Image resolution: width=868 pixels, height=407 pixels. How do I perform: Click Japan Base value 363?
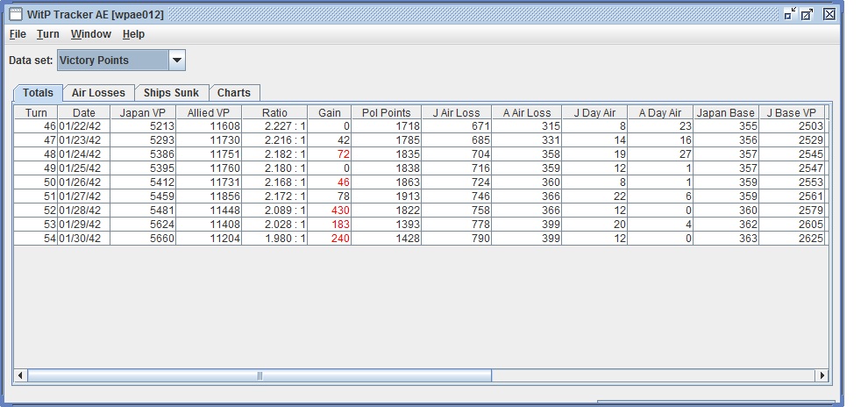pos(726,238)
